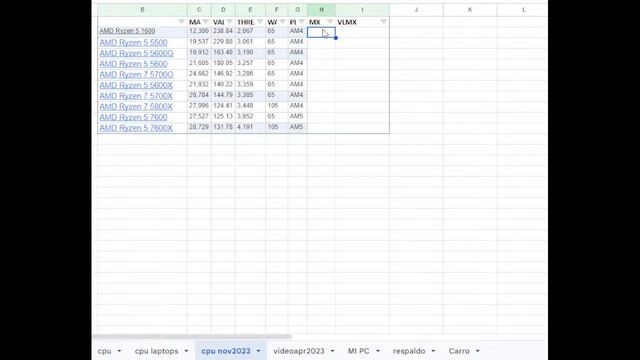Open the THRE column filter icon
This screenshot has height=360, width=640.
[x=260, y=22]
